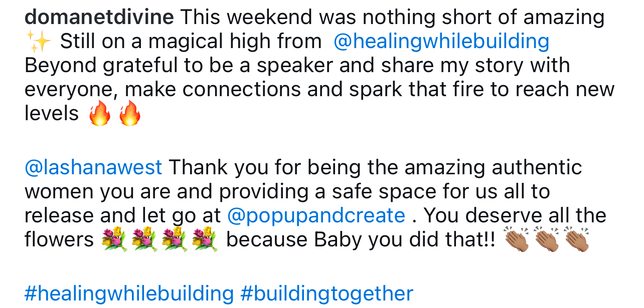Click the middle clapping hands emoji

[547, 239]
